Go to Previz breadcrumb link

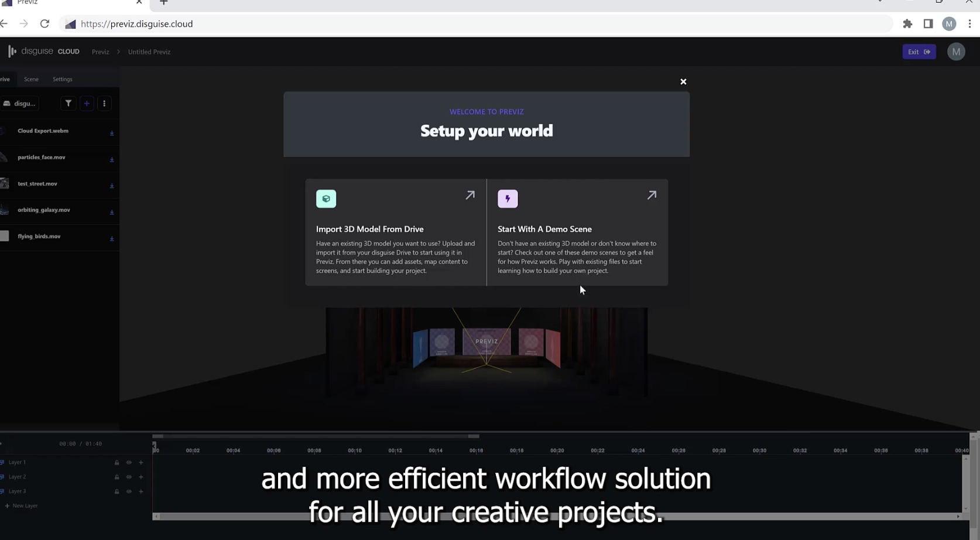[x=101, y=52]
